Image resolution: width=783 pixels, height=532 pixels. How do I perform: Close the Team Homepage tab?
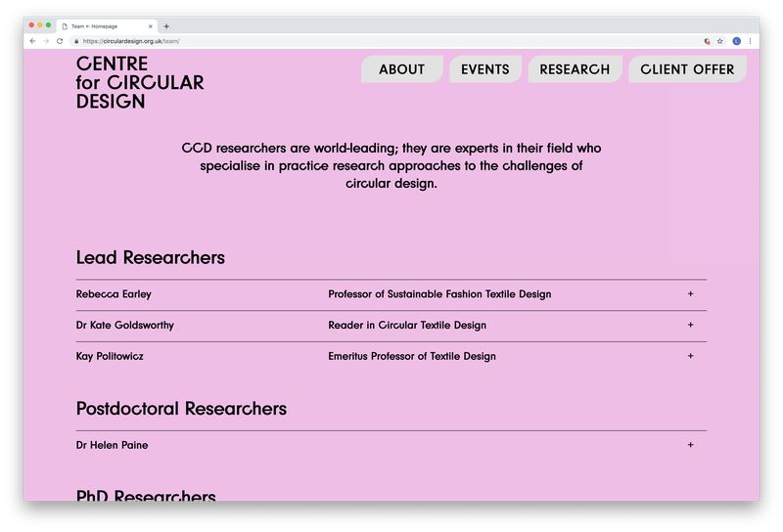pyautogui.click(x=151, y=26)
